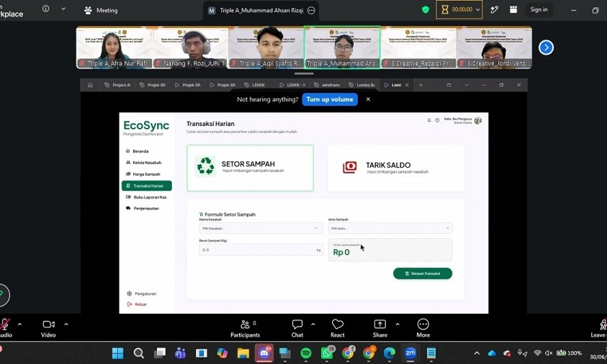This screenshot has width=607, height=364.
Task: Select Transaksi Harian sidebar item
Action: point(147,186)
